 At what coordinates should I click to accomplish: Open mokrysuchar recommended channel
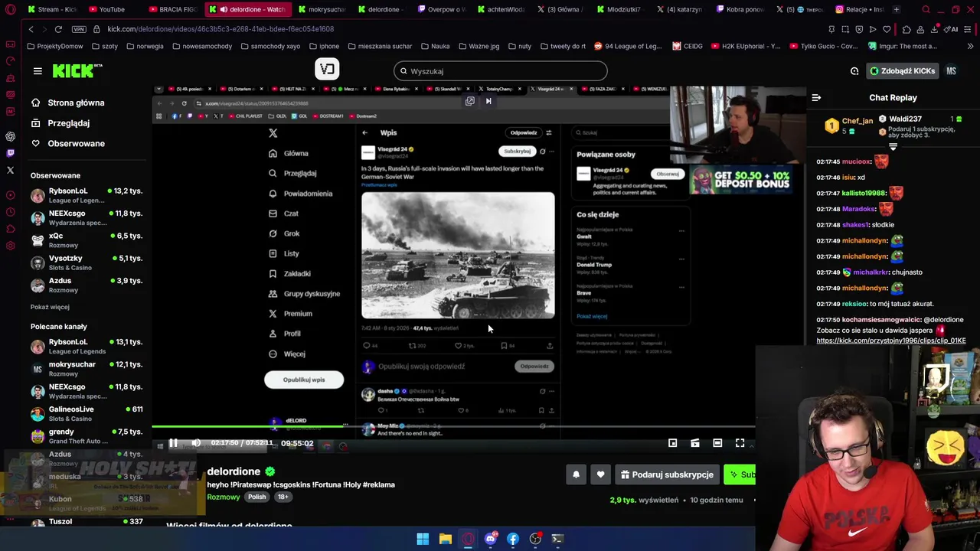click(x=87, y=369)
